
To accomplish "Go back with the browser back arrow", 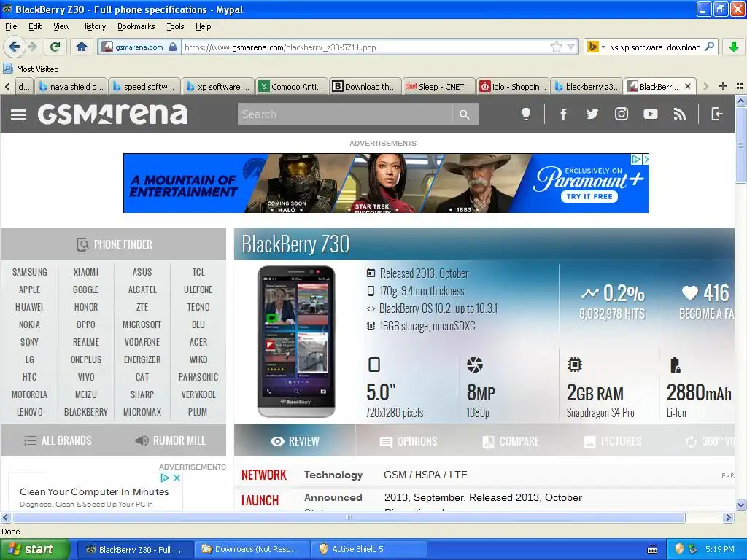I will pos(14,47).
